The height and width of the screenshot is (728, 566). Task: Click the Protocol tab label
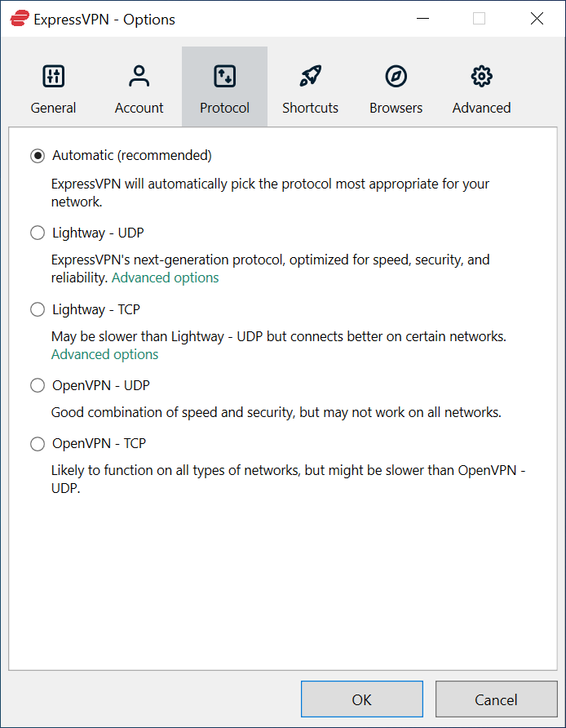point(224,108)
